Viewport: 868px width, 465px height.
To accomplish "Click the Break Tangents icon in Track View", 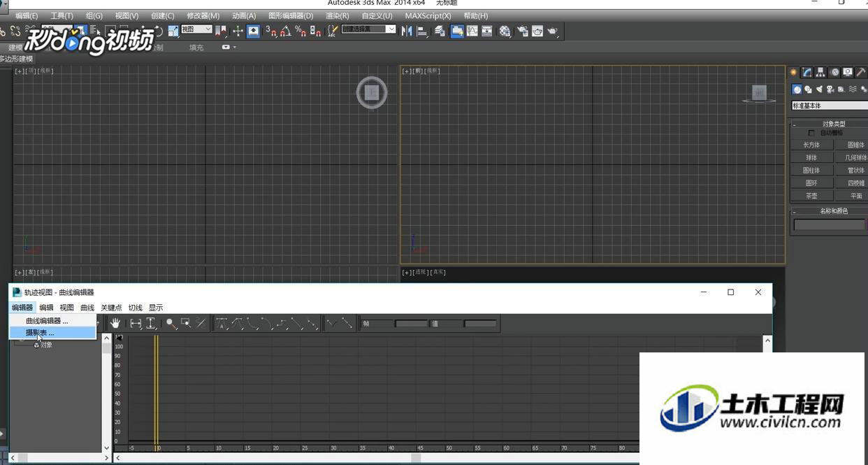I will [x=331, y=323].
